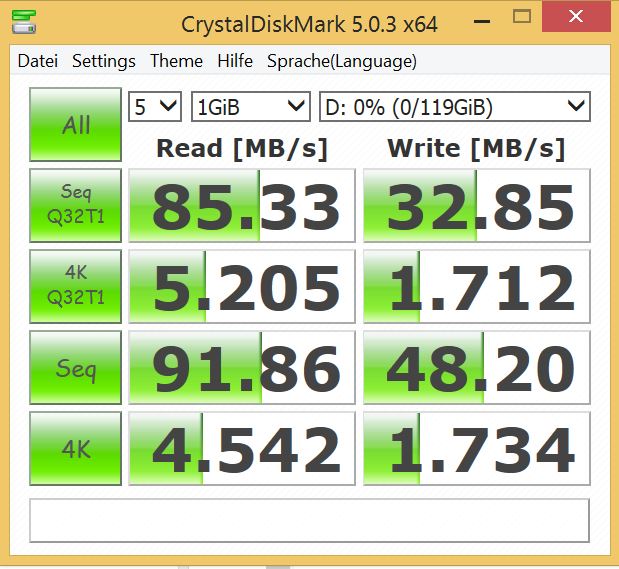
Task: Open the Sprache(Language) menu
Action: pos(341,61)
